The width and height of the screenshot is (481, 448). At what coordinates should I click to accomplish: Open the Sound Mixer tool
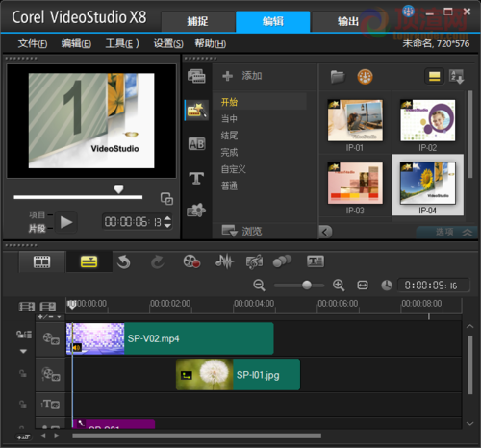pyautogui.click(x=224, y=261)
